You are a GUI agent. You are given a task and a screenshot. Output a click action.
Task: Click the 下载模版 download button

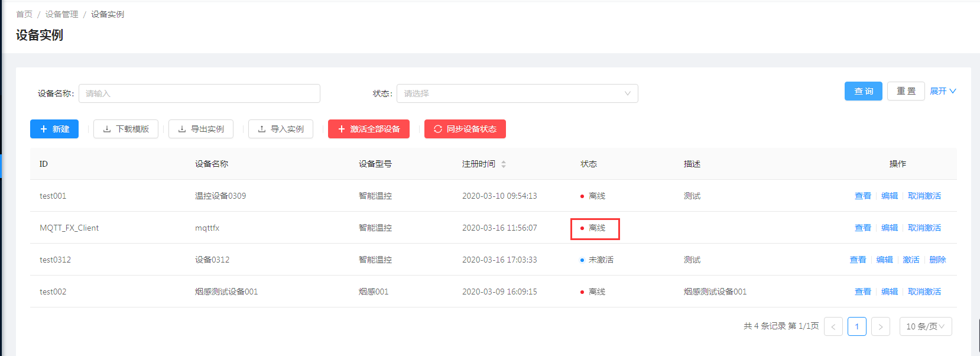126,129
